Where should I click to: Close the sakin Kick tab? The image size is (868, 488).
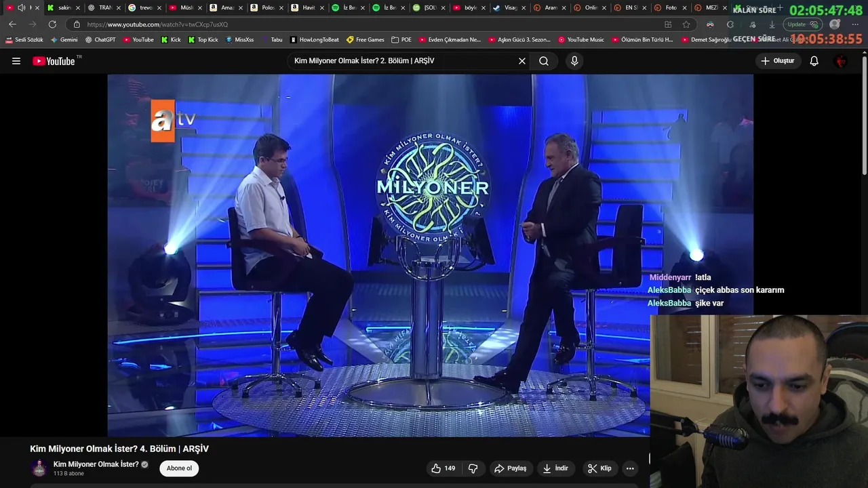coord(78,7)
